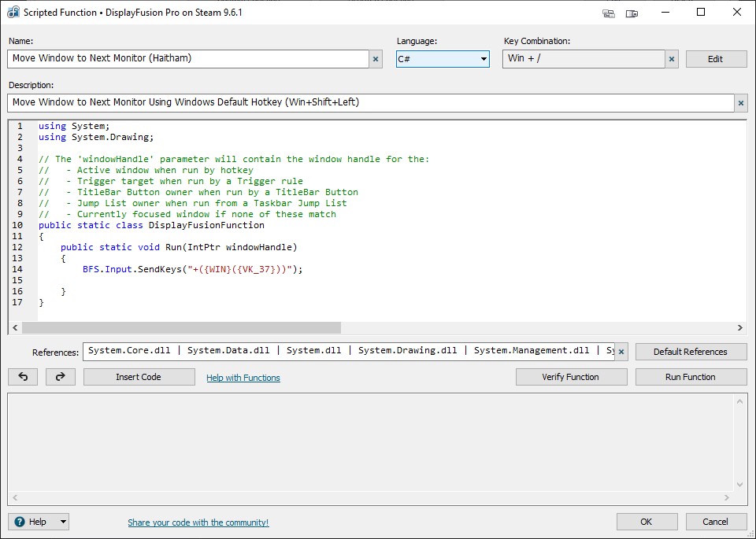Confirm the dialog with the OK button
This screenshot has width=756, height=539.
pyautogui.click(x=647, y=522)
